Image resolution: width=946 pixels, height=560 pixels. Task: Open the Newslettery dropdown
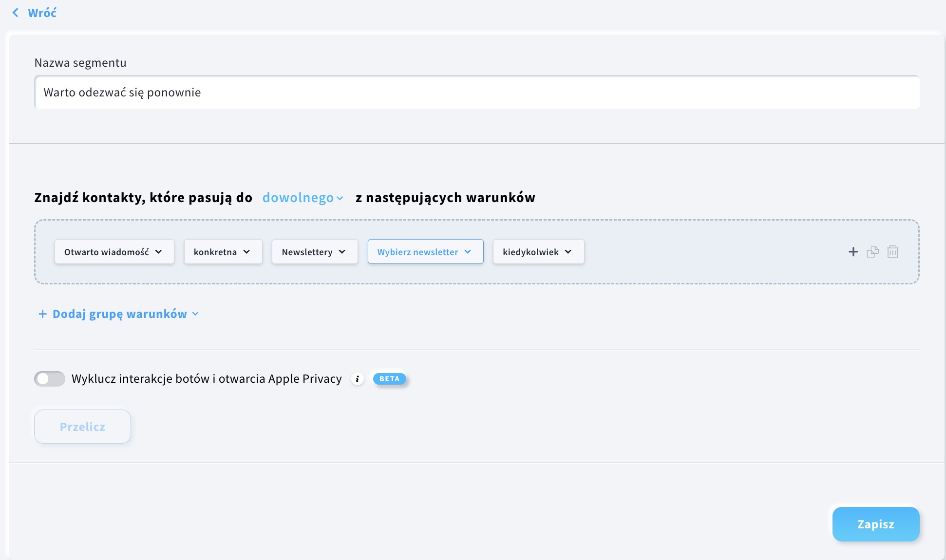tap(314, 252)
